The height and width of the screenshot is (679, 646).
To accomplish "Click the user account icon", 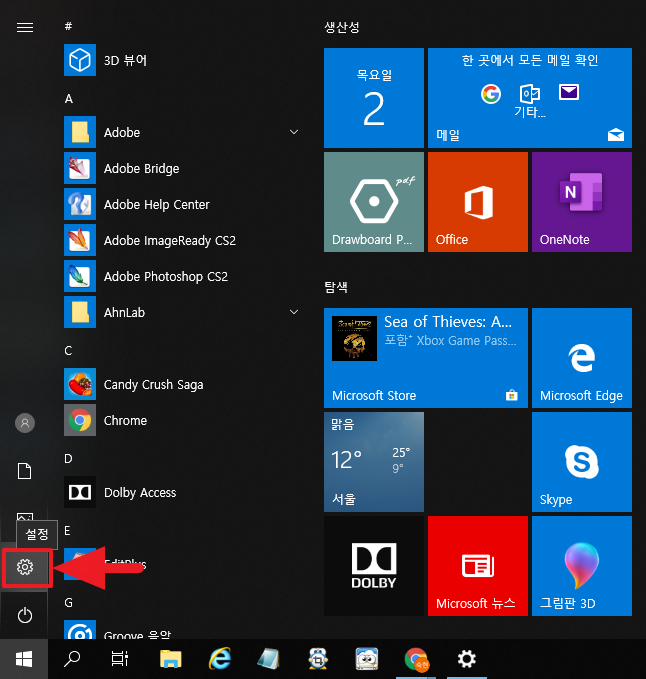I will pyautogui.click(x=25, y=423).
